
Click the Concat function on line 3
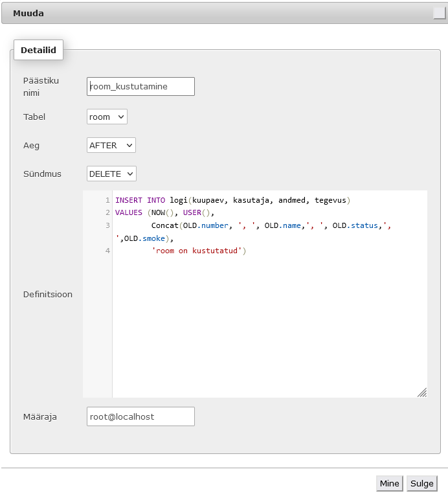pos(164,225)
